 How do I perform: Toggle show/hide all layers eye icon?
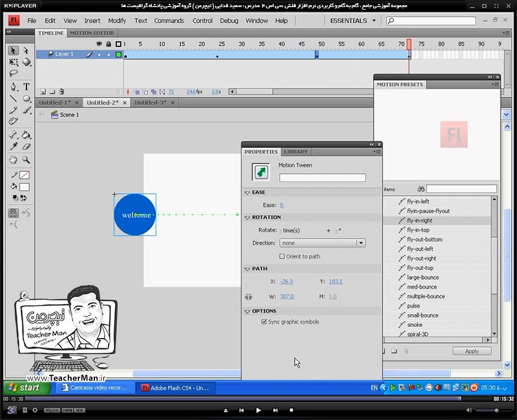(x=99, y=44)
